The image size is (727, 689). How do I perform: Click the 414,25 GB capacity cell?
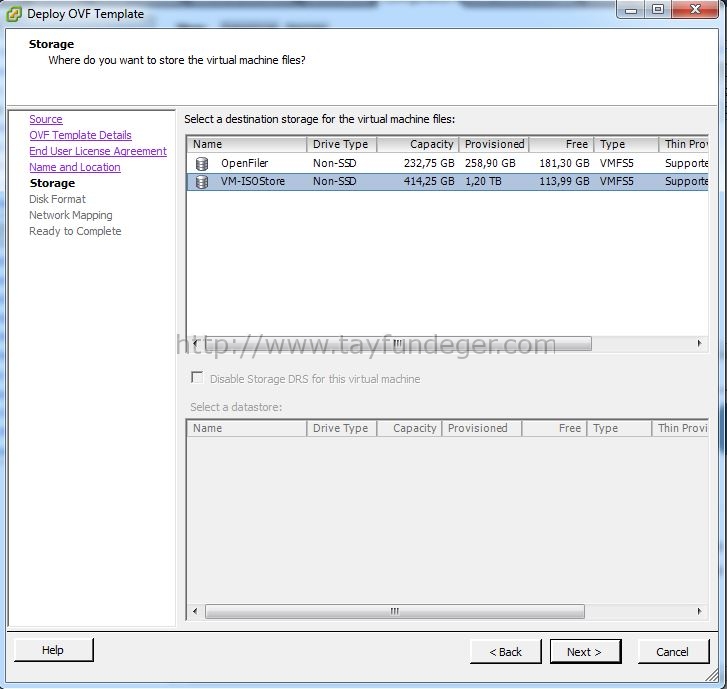429,181
